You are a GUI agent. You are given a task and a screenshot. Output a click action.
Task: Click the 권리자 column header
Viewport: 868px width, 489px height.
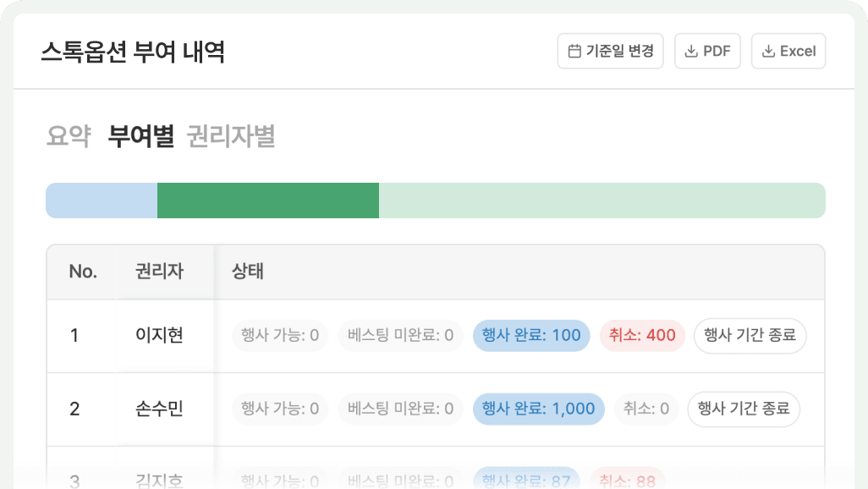point(159,272)
